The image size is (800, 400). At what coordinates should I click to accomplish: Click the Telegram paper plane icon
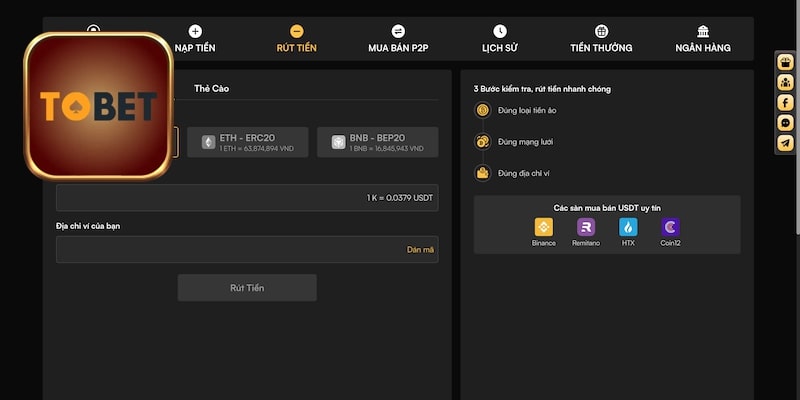point(785,142)
